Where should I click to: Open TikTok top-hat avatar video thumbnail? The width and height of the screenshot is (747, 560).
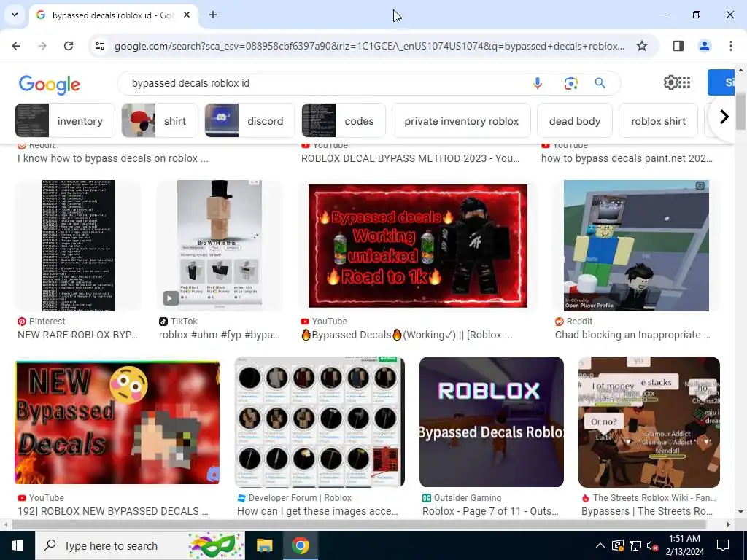click(220, 246)
